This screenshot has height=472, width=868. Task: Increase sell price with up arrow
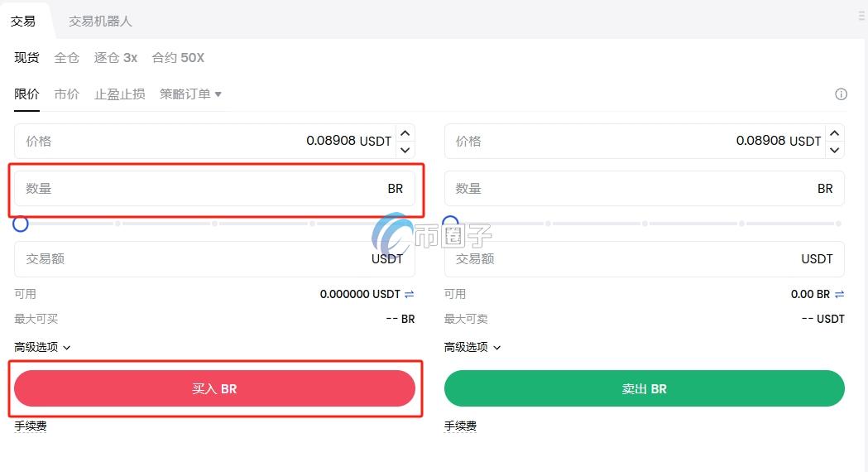(835, 133)
